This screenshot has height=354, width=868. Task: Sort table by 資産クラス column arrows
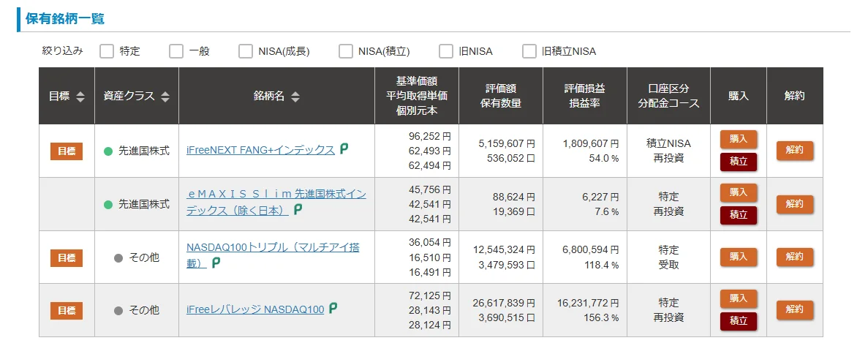click(165, 97)
